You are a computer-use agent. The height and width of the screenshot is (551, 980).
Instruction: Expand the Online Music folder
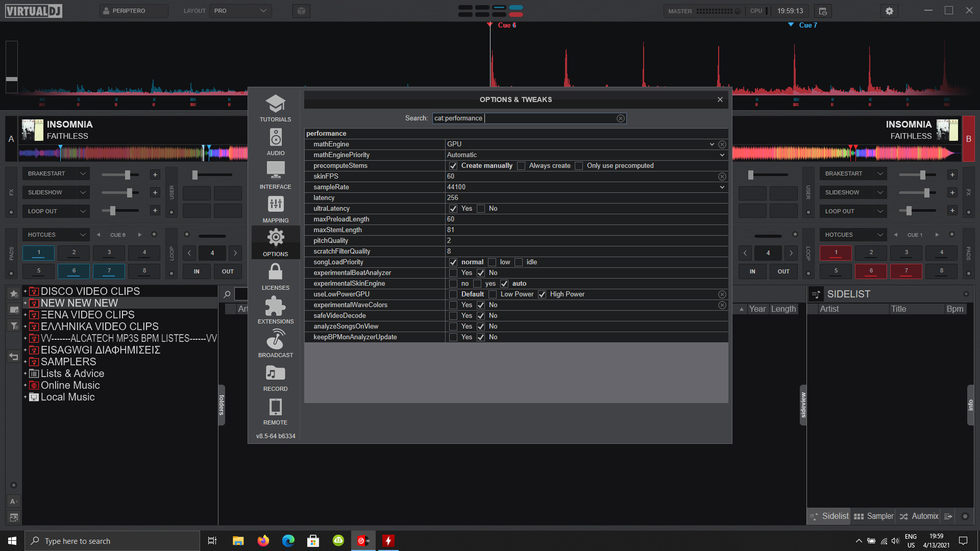[x=25, y=385]
